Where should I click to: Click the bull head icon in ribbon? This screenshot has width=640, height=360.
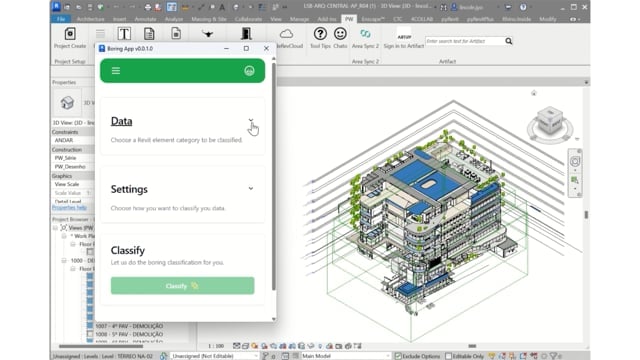[208, 33]
